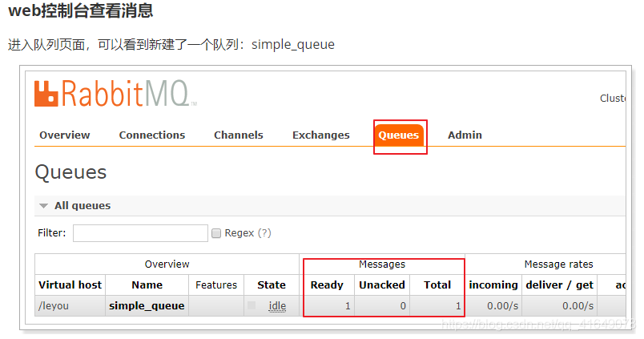Sort by incoming rate column
Viewport: 644px width, 339px height.
tap(493, 285)
